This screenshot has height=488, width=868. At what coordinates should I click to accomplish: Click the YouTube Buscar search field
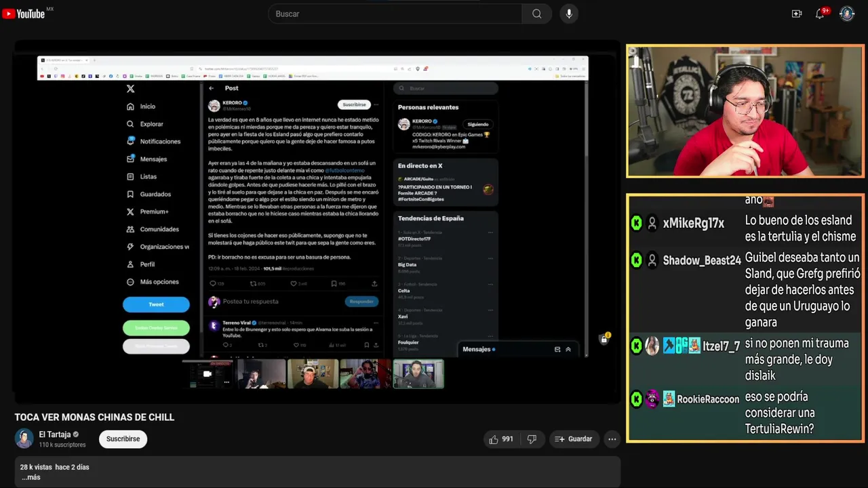click(395, 14)
